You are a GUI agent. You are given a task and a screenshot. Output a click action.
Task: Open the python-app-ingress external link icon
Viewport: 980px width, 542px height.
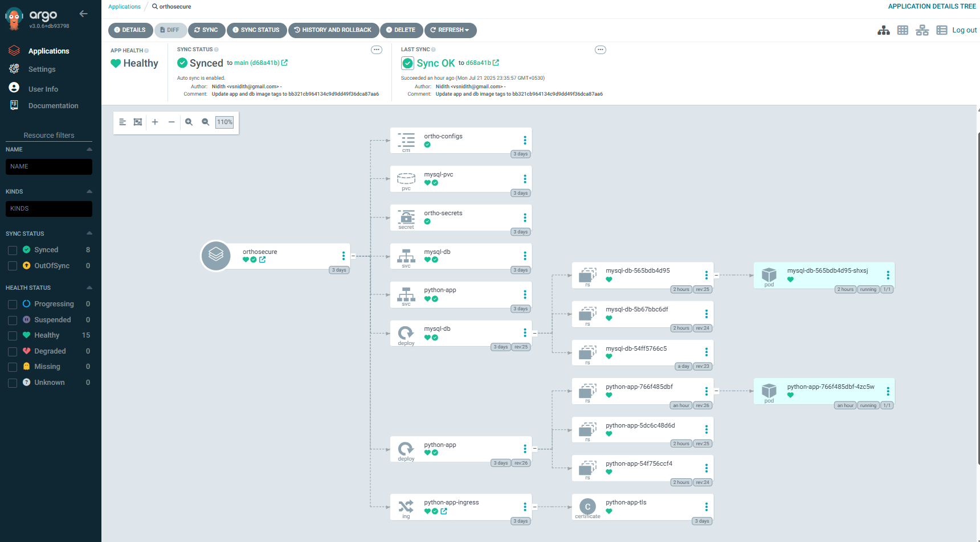(444, 511)
